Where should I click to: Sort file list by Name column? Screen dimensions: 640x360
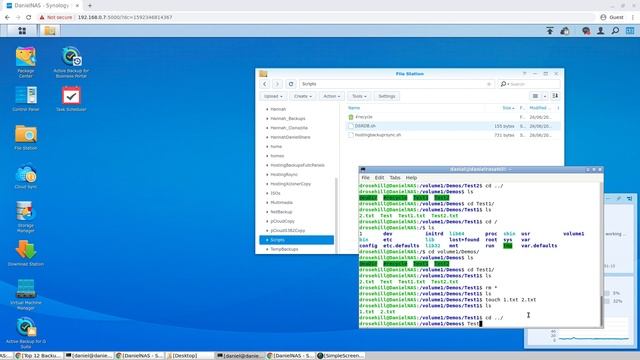[x=354, y=108]
